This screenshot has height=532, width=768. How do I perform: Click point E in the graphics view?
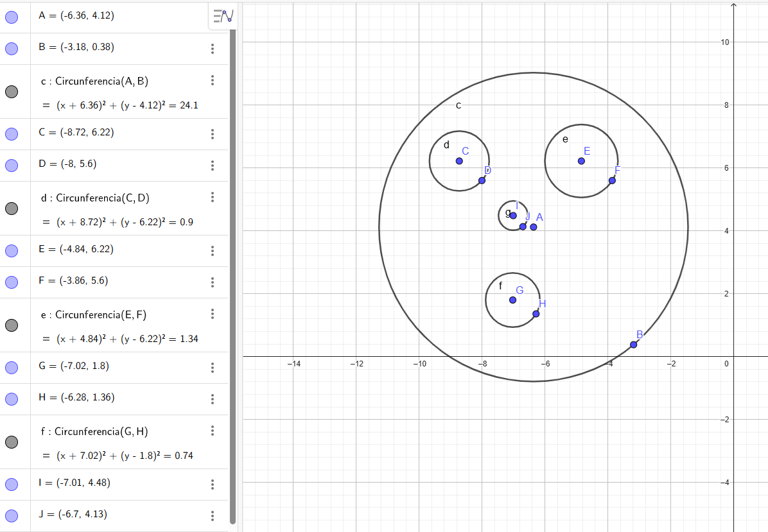pyautogui.click(x=581, y=160)
